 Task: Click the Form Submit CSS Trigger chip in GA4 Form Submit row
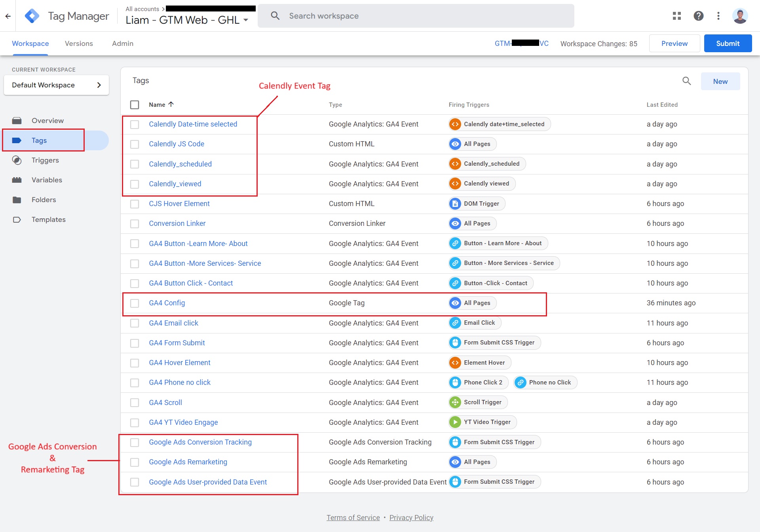tap(495, 343)
